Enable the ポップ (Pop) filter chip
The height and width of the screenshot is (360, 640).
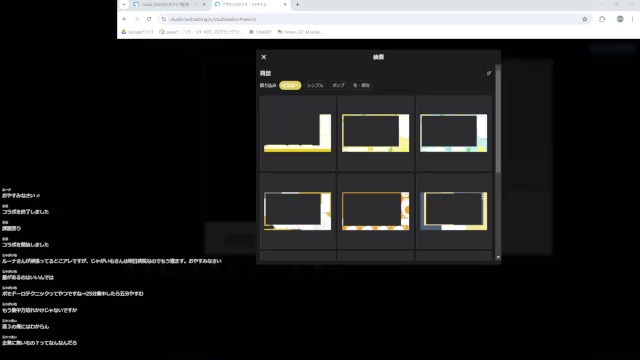(338, 85)
